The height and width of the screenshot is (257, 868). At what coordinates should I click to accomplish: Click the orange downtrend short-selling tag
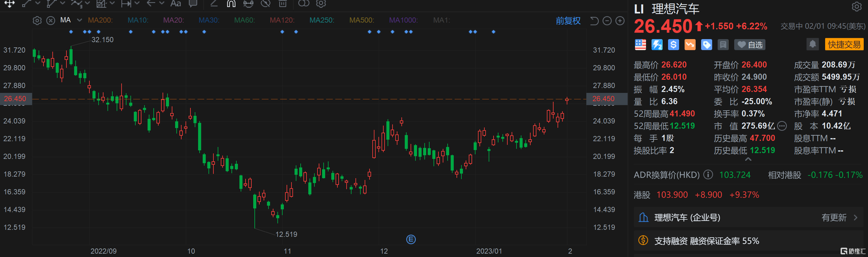pos(690,45)
